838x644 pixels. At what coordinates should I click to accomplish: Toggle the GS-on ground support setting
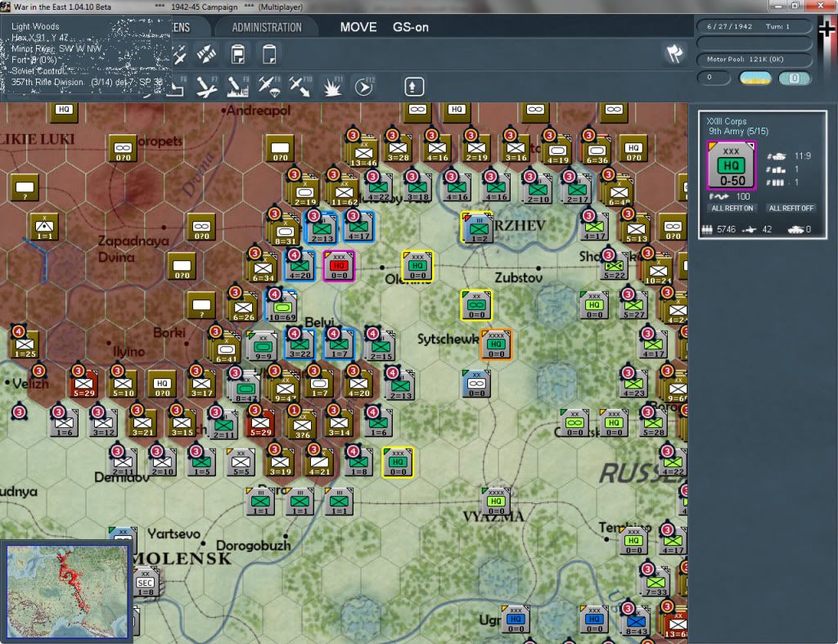coord(411,27)
